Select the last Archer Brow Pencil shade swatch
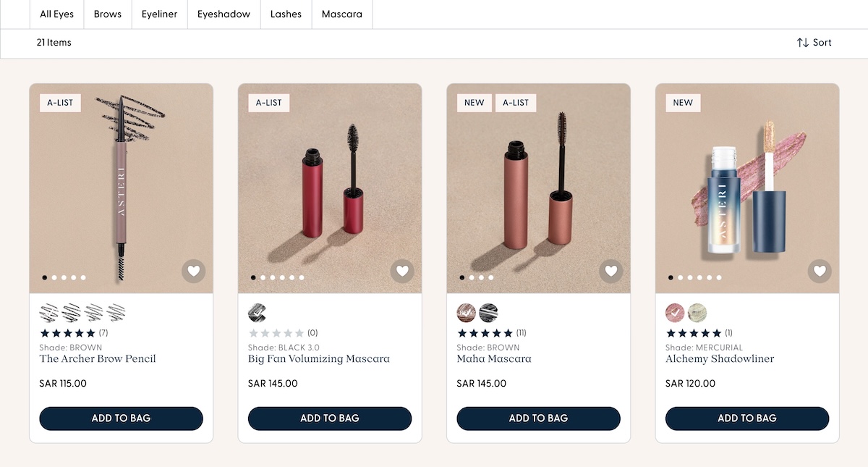 pyautogui.click(x=116, y=313)
